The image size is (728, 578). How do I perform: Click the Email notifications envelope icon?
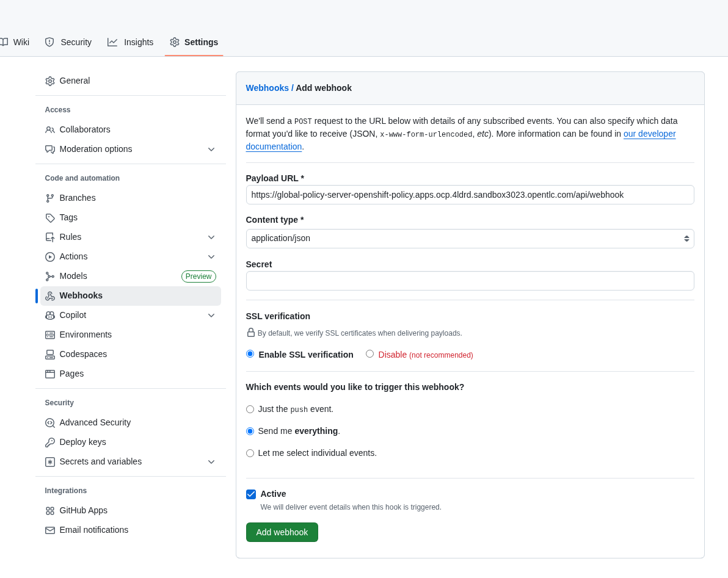pos(49,530)
